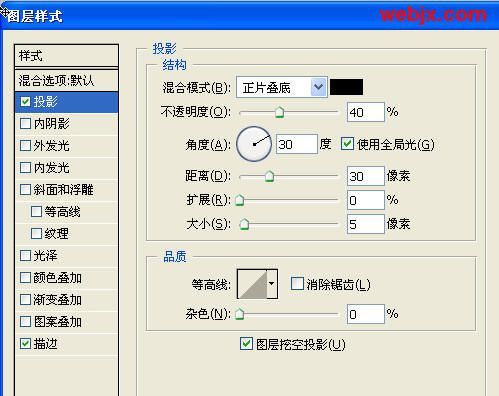Click the 大小 size value field
This screenshot has height=396, width=499.
pyautogui.click(x=366, y=224)
